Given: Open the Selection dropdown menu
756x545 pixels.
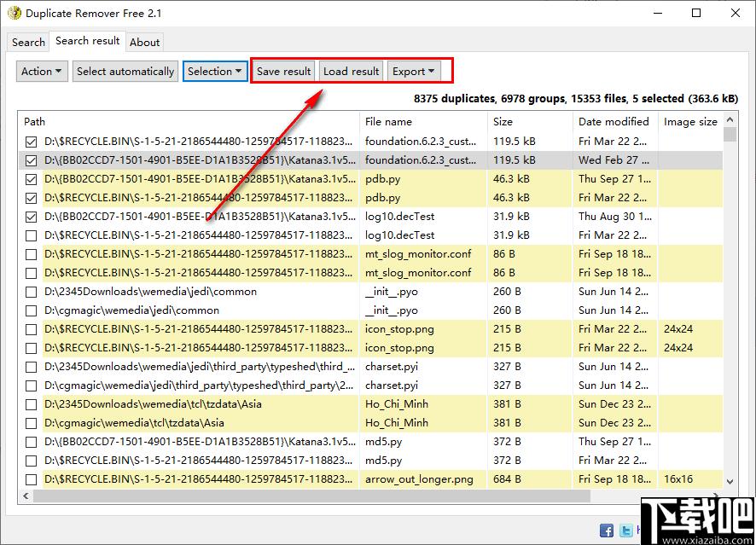Looking at the screenshot, I should 215,72.
